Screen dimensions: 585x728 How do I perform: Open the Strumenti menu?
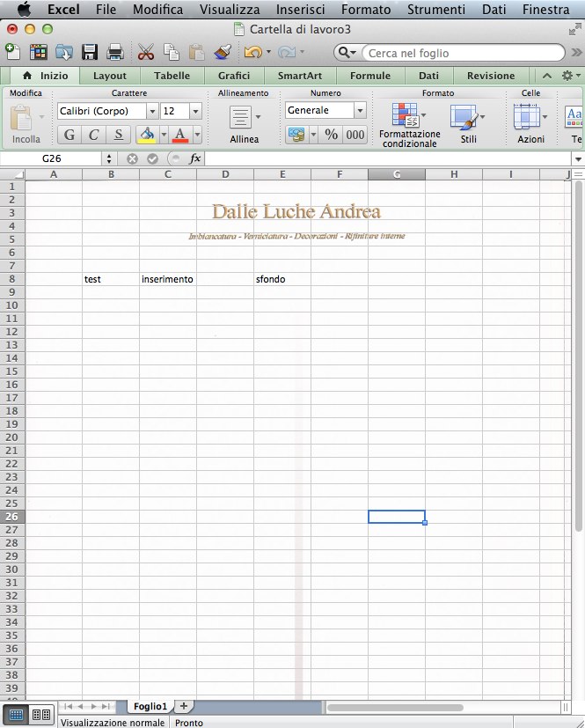[x=436, y=10]
